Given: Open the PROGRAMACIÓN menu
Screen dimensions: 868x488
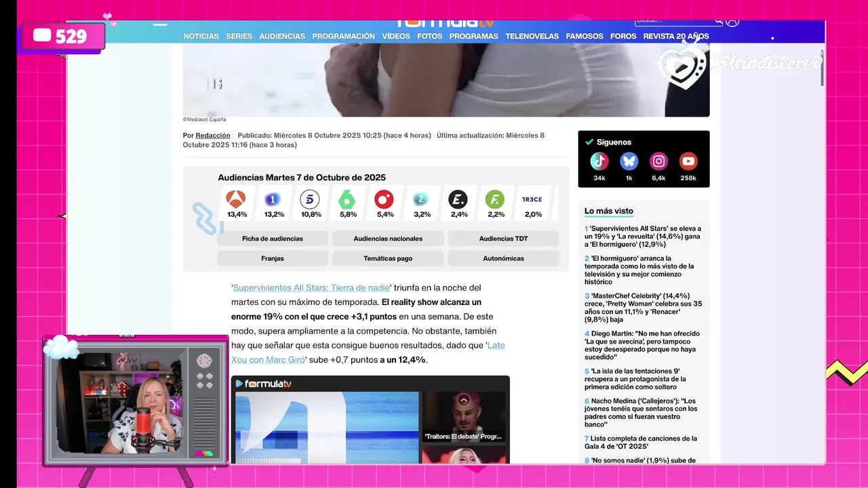Looking at the screenshot, I should coord(344,37).
